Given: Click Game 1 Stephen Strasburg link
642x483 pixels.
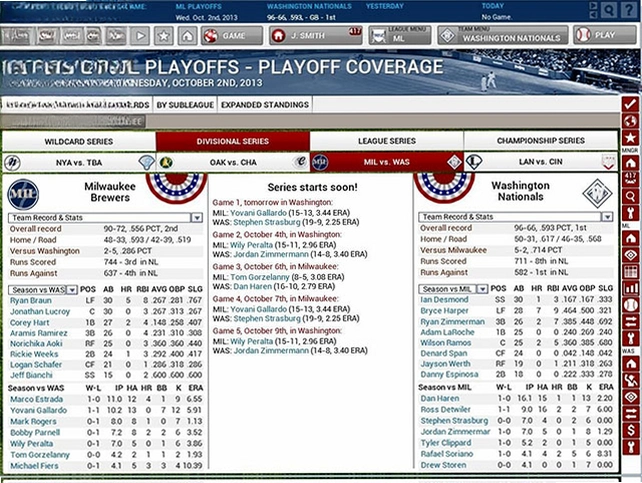Looking at the screenshot, I should click(x=267, y=222).
